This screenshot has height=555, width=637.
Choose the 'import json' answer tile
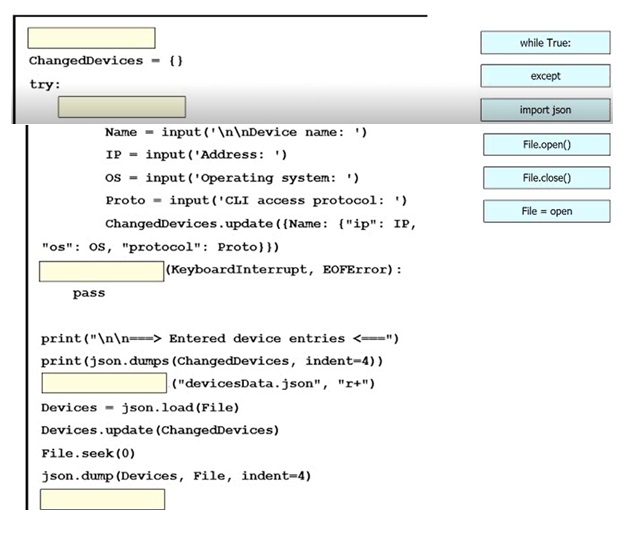545,110
